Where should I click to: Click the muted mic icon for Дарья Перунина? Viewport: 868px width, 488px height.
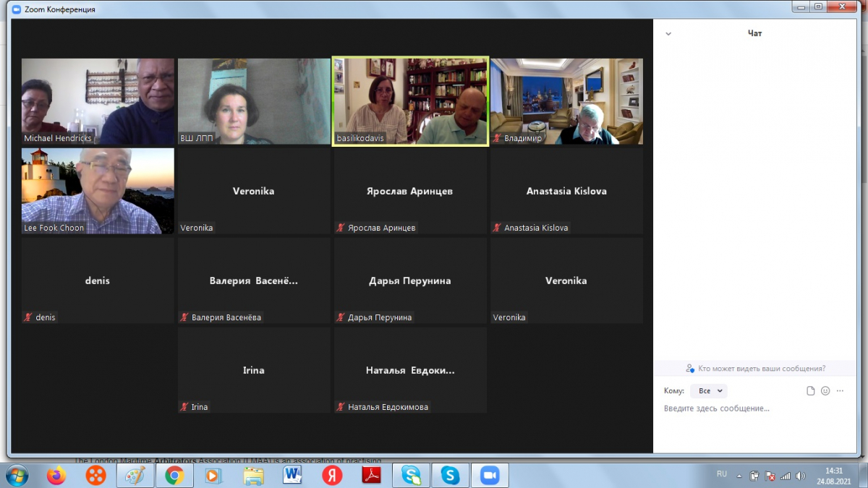[x=341, y=317]
